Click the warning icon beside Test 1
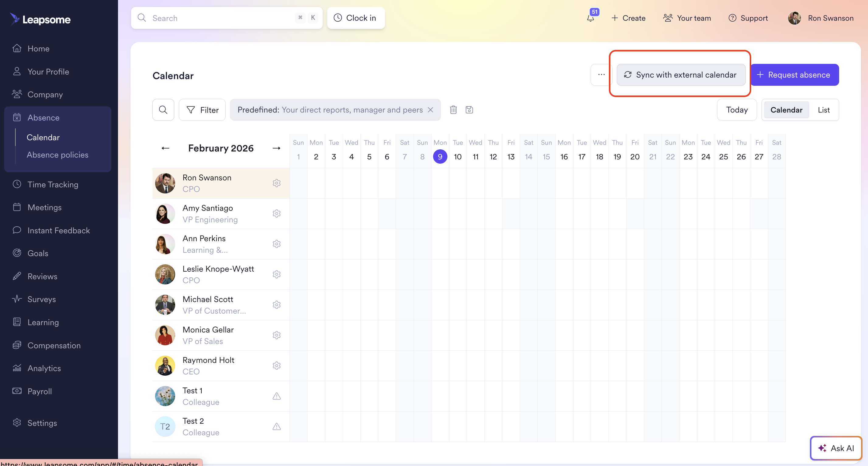Screen dimensions: 868x466 (276, 396)
